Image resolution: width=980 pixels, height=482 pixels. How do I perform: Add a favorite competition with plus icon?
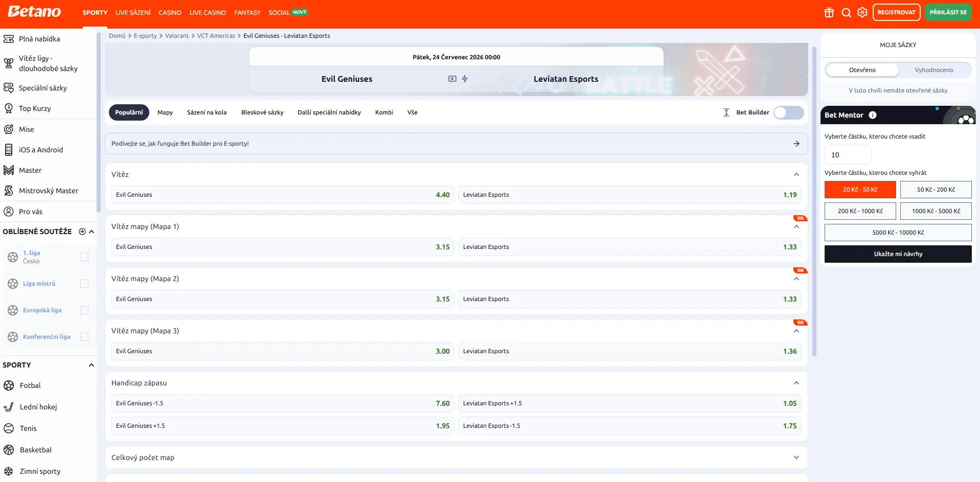82,232
